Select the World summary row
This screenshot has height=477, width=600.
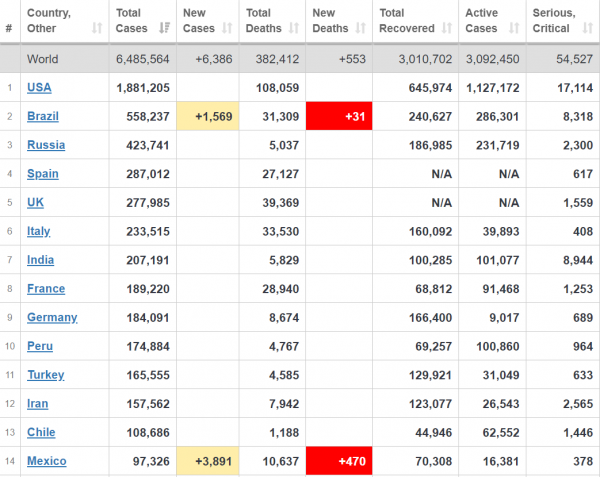click(300, 59)
